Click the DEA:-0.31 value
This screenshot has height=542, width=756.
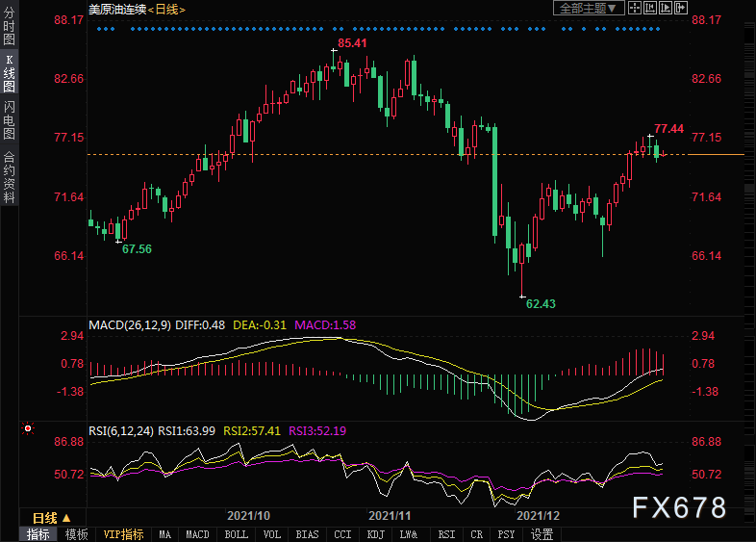click(x=260, y=324)
